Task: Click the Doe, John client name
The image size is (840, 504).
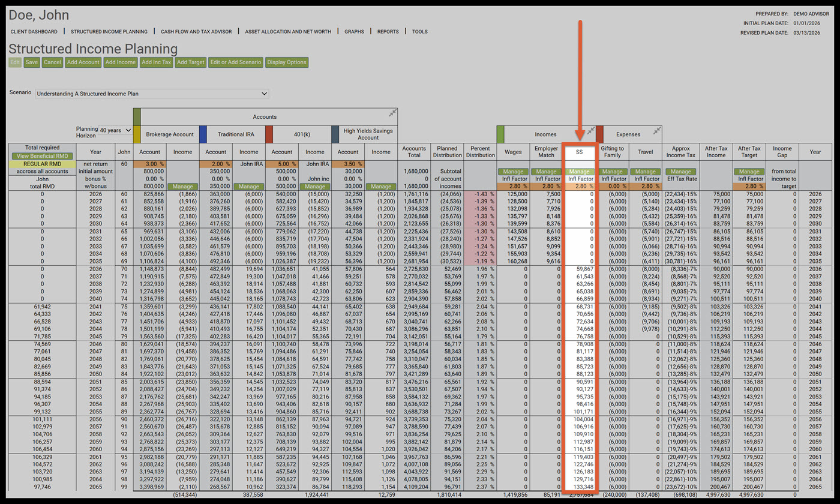Action: [39, 15]
